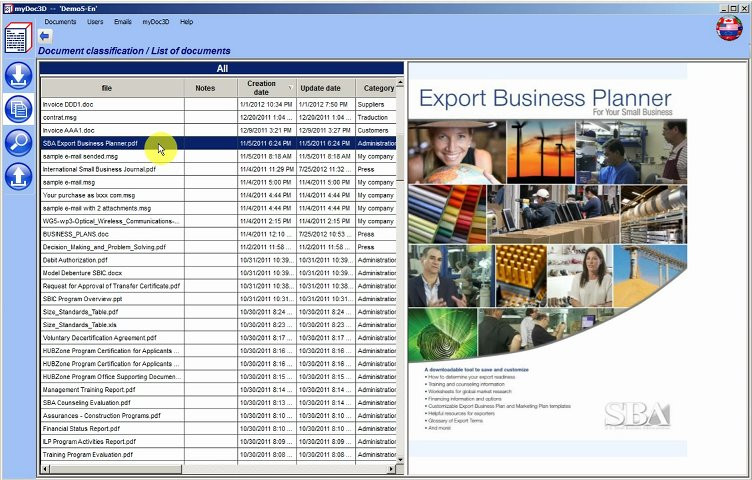Open the Users menu
Screen dimensions: 752x480
pyautogui.click(x=95, y=22)
